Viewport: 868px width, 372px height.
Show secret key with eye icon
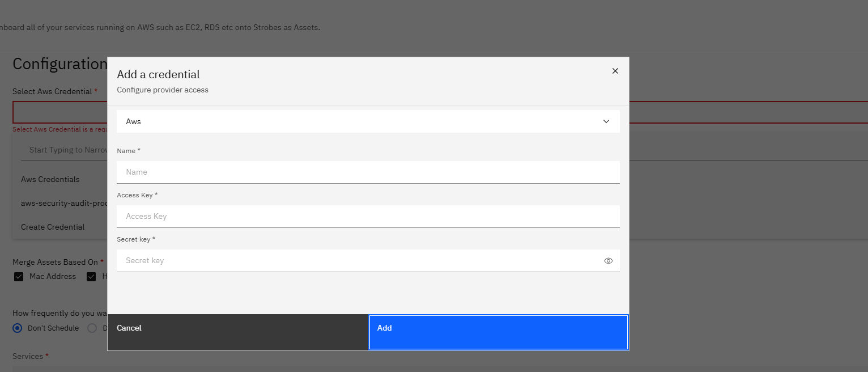point(609,261)
